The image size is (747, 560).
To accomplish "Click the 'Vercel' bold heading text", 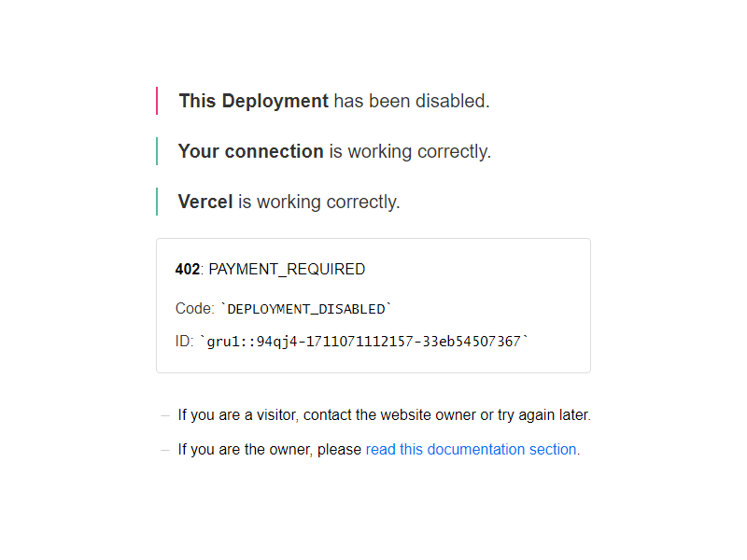I will pyautogui.click(x=205, y=202).
